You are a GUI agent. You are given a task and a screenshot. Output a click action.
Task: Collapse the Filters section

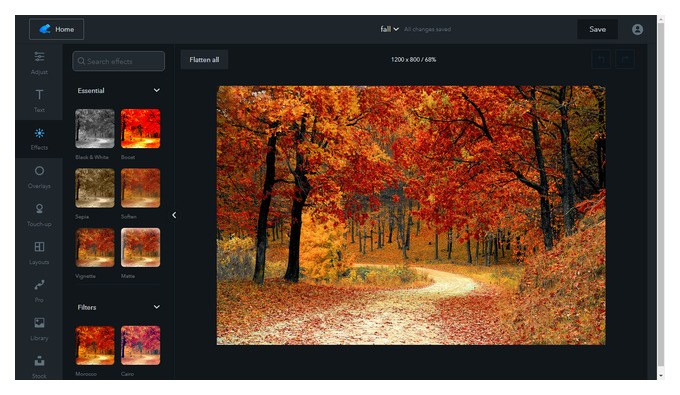click(x=157, y=307)
